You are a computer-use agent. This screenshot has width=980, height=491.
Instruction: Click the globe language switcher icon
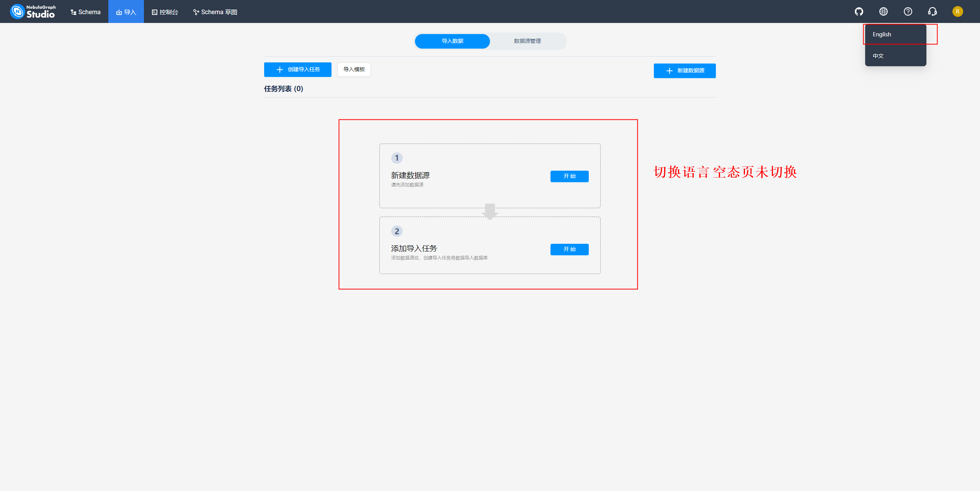(883, 11)
